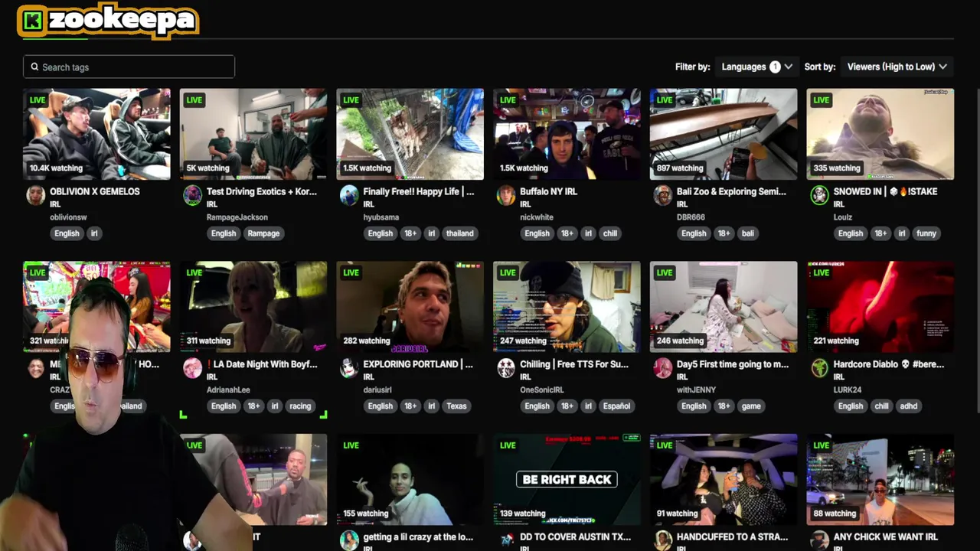Viewport: 980px width, 551px height.
Task: Open withJENNY channel avatar
Action: click(662, 368)
